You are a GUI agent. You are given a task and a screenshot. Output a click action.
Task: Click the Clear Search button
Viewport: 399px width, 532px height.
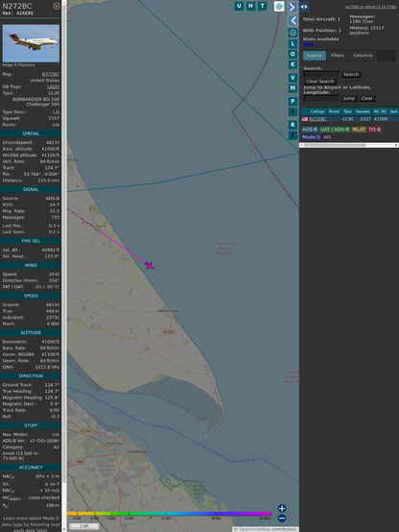320,82
